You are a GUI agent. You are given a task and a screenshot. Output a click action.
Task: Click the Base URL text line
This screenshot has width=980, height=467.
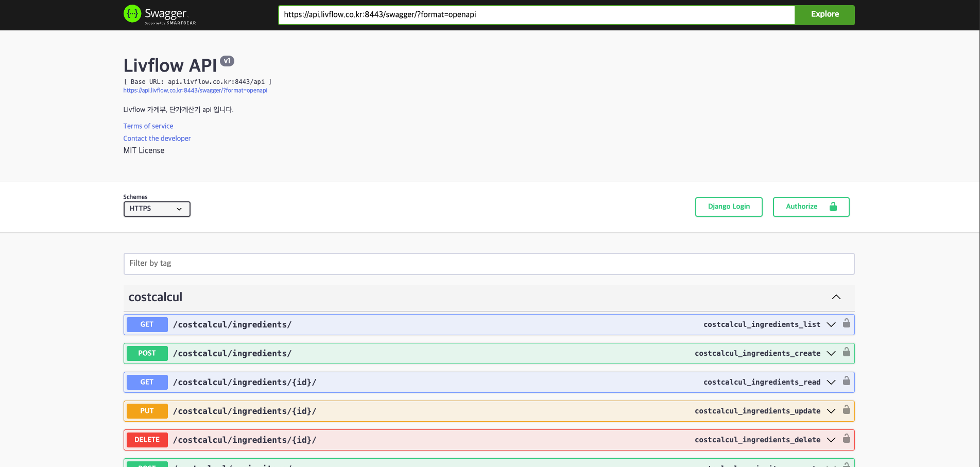click(198, 82)
